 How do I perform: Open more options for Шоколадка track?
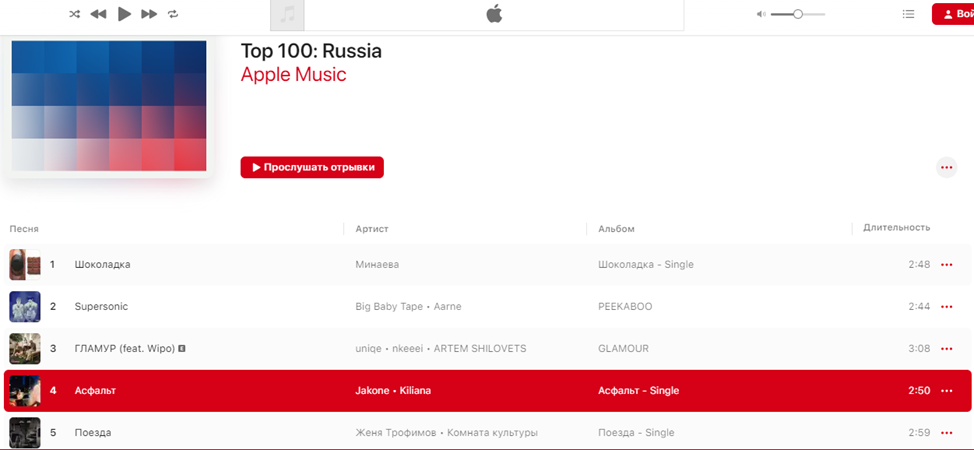tap(947, 265)
